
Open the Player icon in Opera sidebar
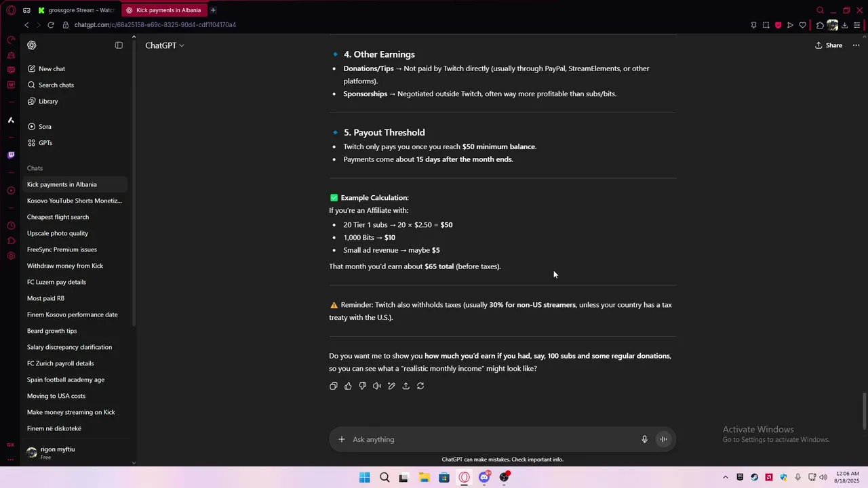[x=11, y=190]
